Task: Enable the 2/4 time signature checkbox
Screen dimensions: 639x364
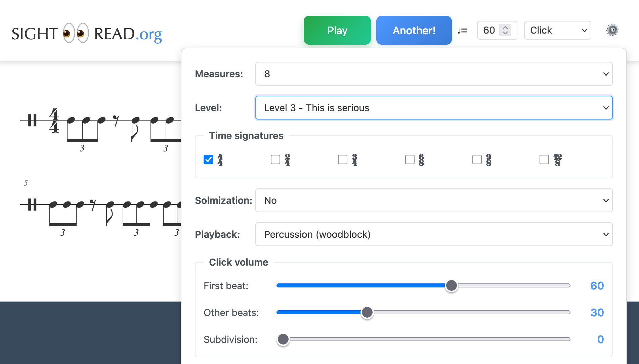Action: (275, 160)
